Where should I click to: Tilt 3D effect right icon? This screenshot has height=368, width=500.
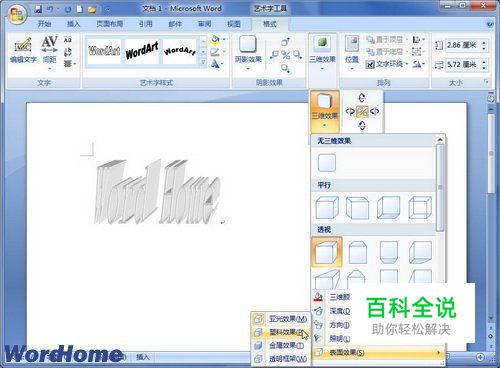coord(374,111)
